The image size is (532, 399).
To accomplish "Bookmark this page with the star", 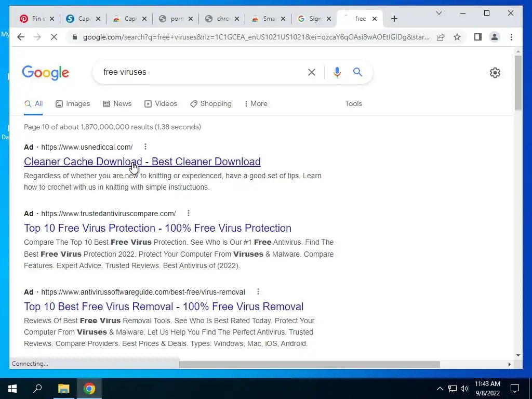I will coord(457,37).
